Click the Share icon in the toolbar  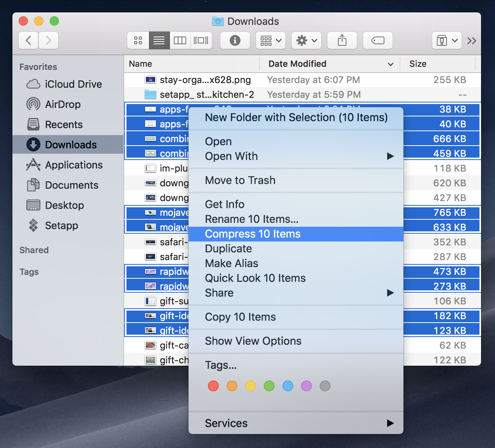pyautogui.click(x=342, y=40)
